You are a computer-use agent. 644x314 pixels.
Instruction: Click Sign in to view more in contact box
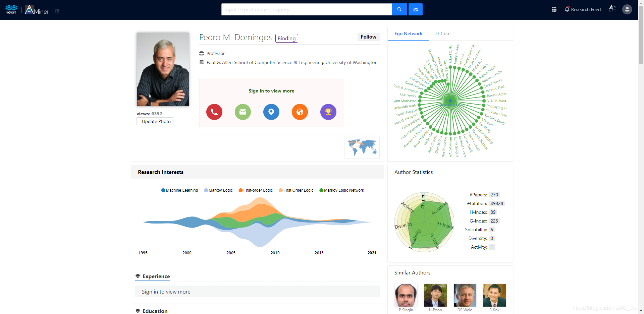[271, 91]
